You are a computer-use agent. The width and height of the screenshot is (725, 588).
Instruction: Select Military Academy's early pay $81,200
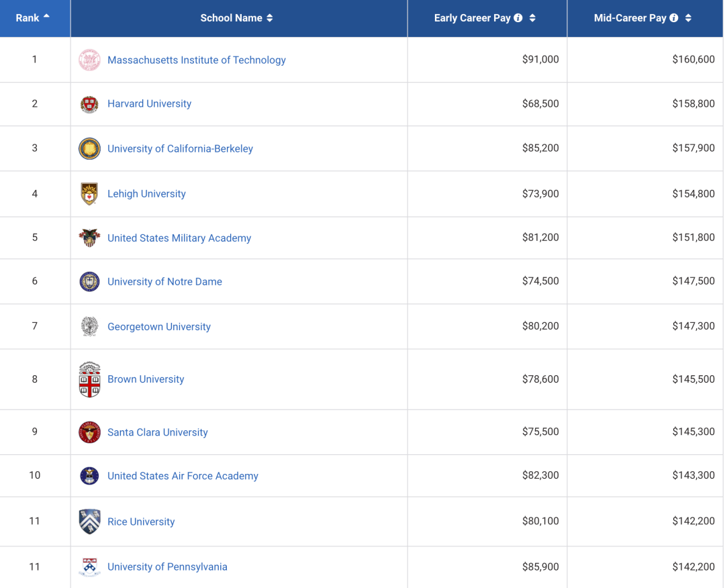(x=540, y=237)
